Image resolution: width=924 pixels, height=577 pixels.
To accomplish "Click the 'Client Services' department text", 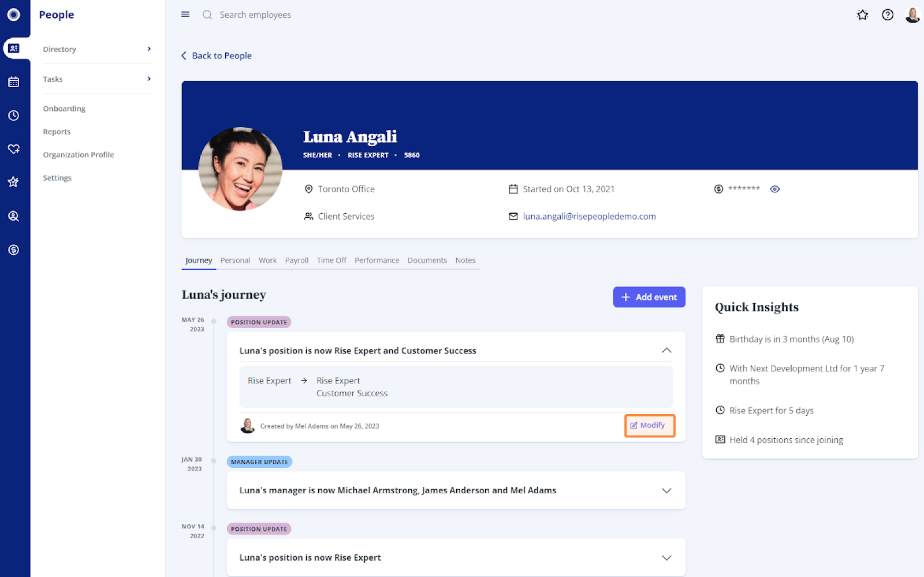I will pyautogui.click(x=346, y=216).
